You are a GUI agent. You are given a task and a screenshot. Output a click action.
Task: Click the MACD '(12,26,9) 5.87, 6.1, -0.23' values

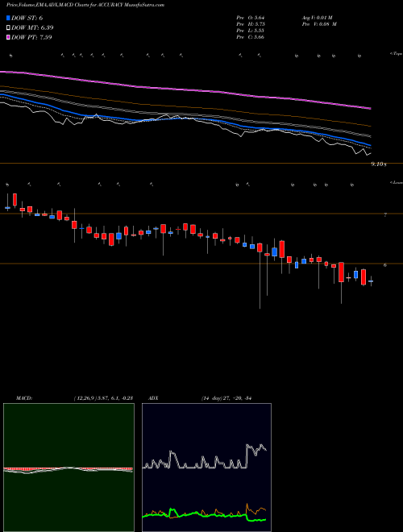click(103, 398)
